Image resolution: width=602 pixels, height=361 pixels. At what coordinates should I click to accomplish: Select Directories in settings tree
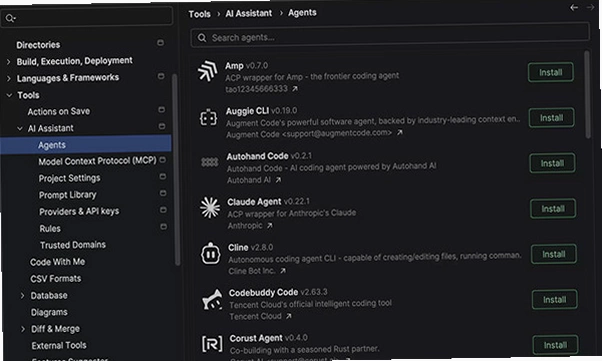38,45
